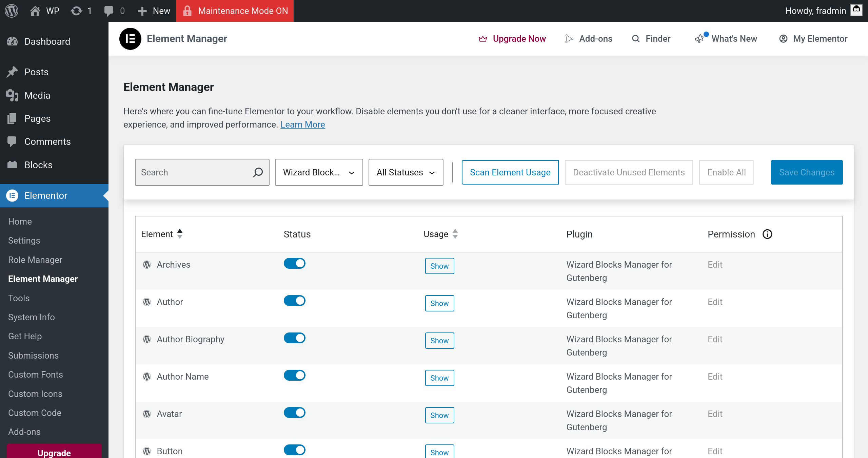Edit permission for Author Biography
This screenshot has height=458, width=868.
tap(715, 339)
